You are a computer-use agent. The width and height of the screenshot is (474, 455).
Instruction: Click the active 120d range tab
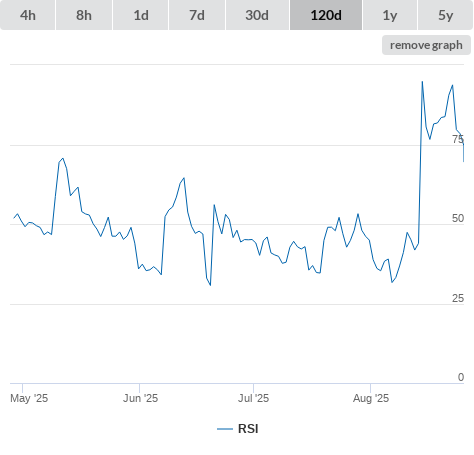click(326, 15)
